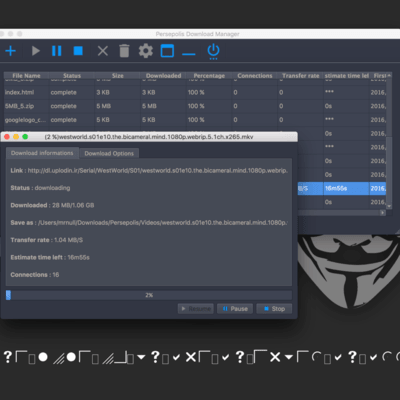Click the Pause button in progress window
The height and width of the screenshot is (400, 400).
tap(235, 309)
